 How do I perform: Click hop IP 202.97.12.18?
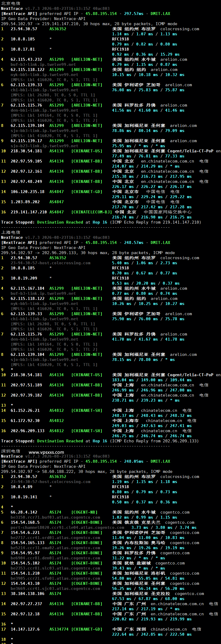click(x=25, y=614)
